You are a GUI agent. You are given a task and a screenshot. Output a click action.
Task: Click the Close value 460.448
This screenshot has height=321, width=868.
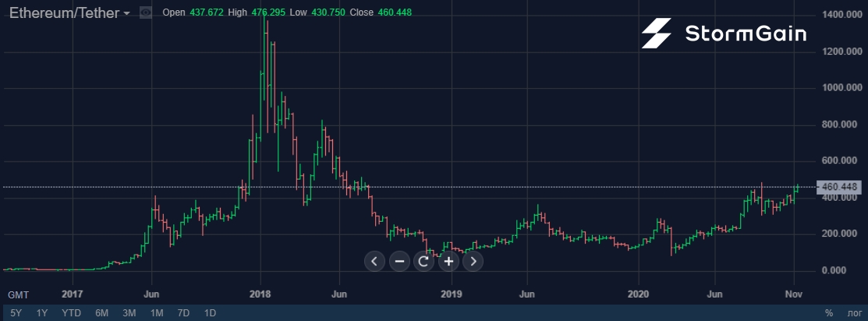click(395, 12)
